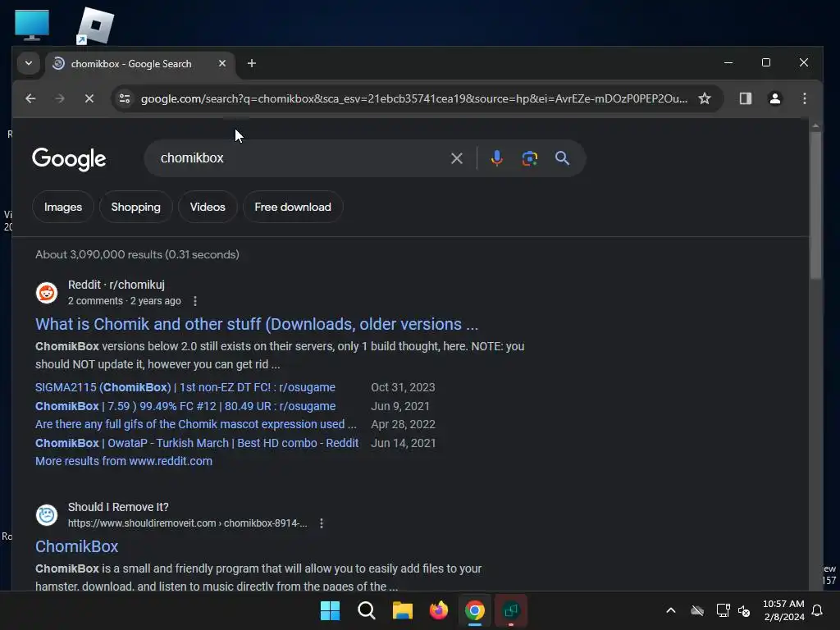Image resolution: width=840 pixels, height=630 pixels.
Task: Clear the chomikbox search text
Action: click(x=456, y=158)
